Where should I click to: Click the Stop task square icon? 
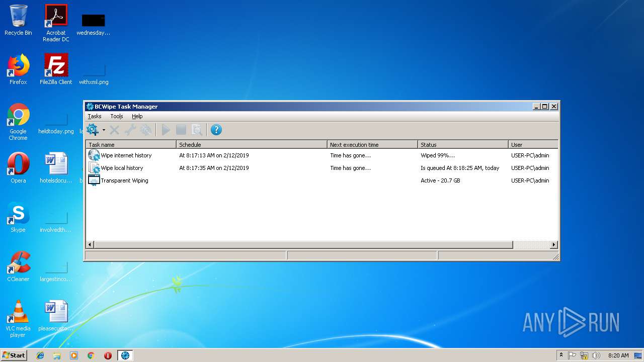(181, 130)
